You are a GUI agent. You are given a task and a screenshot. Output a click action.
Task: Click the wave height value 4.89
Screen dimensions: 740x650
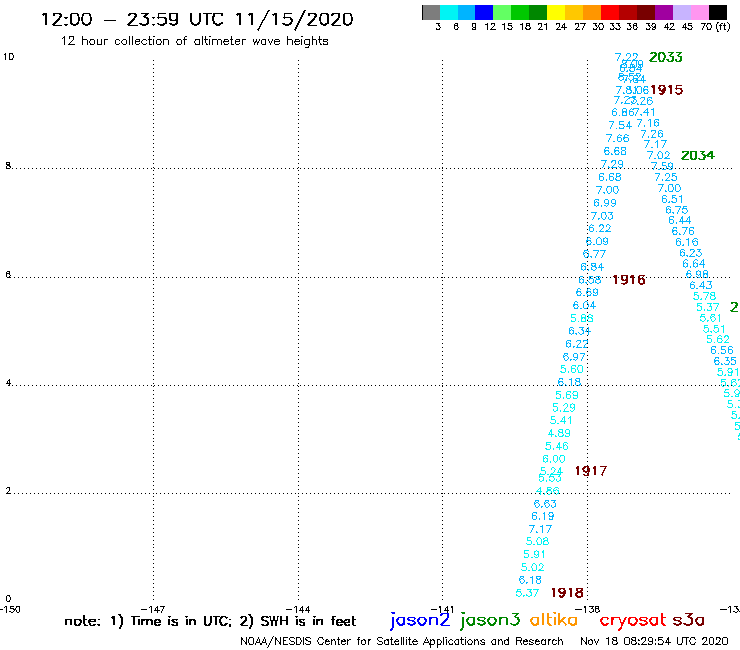559,433
